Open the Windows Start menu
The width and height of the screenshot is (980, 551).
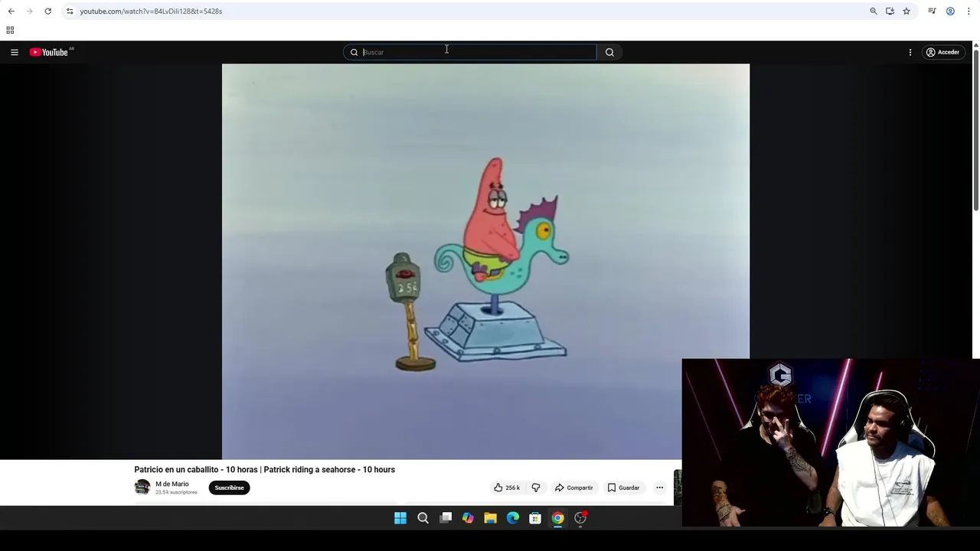pyautogui.click(x=400, y=518)
